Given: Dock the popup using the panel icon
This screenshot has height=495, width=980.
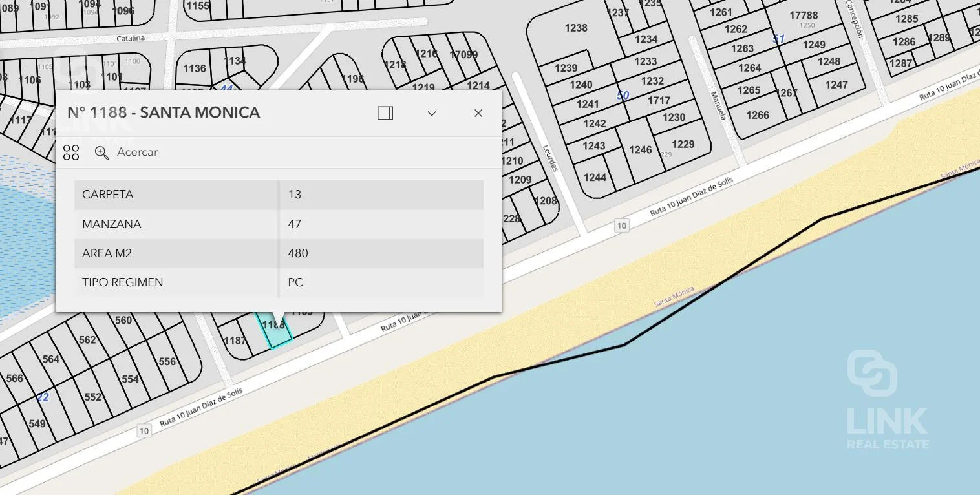Looking at the screenshot, I should (x=385, y=113).
